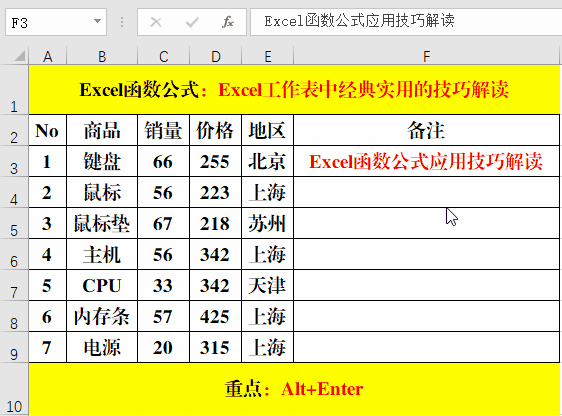562x416 pixels.
Task: Select row 2 header
Action: [x=14, y=130]
